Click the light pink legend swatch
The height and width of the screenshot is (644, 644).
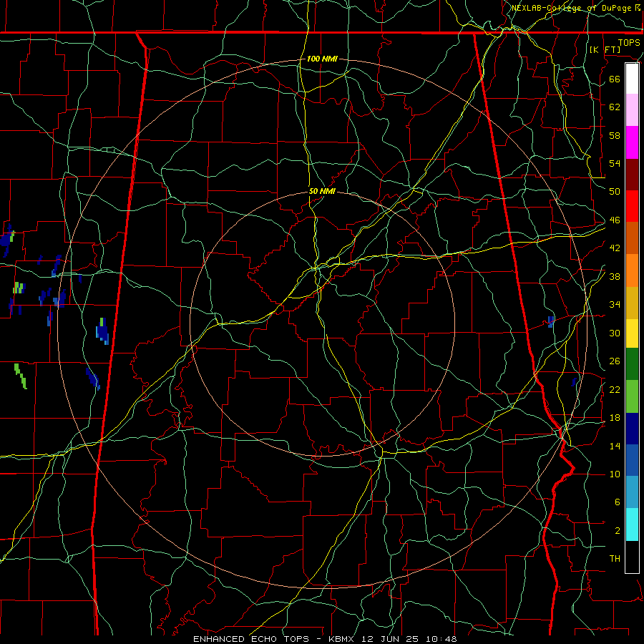(x=632, y=110)
